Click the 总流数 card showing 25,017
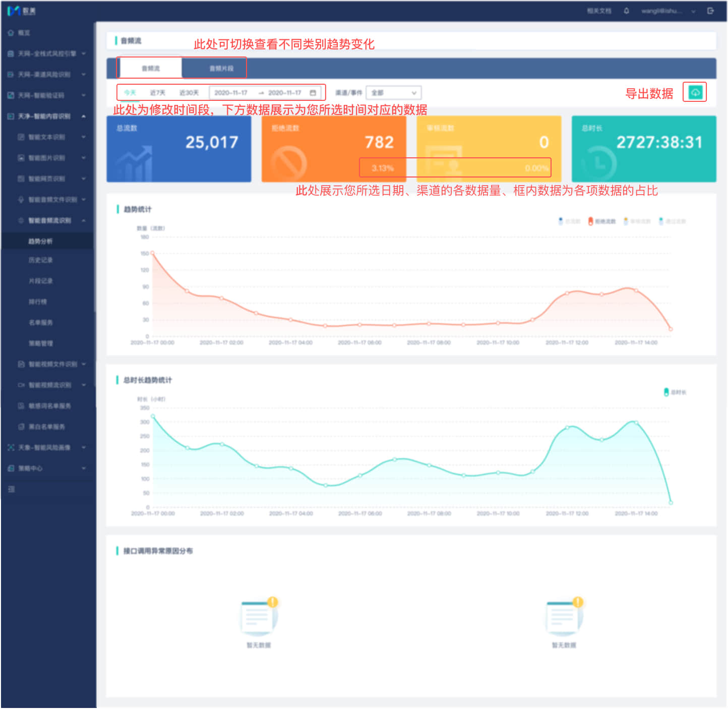This screenshot has height=709, width=728. pyautogui.click(x=178, y=149)
